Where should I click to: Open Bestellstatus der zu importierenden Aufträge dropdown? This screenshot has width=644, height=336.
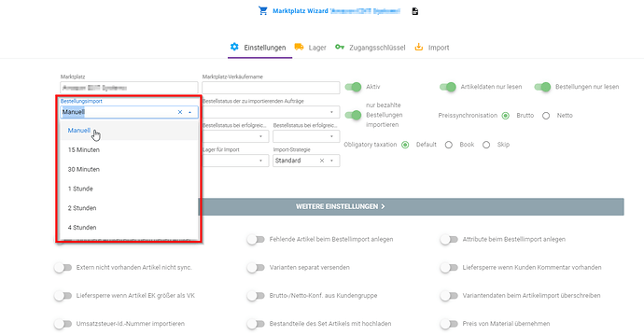click(271, 112)
